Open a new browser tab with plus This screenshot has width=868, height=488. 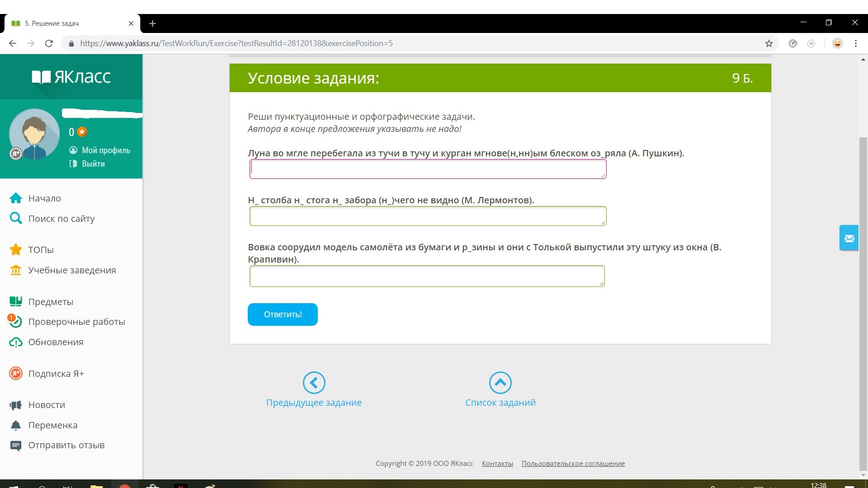pos(152,23)
